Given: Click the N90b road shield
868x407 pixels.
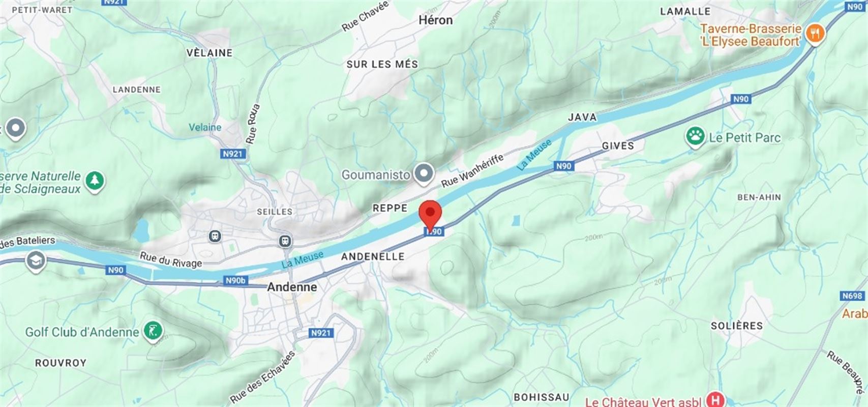Looking at the screenshot, I should tap(235, 280).
